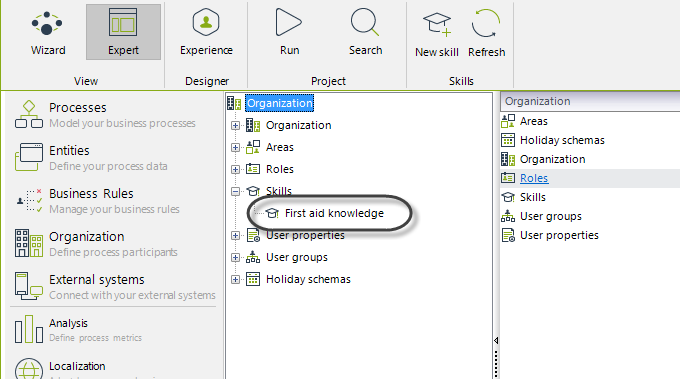Click the panel collapse arrow splitter
680x379 pixels.
pyautogui.click(x=496, y=341)
